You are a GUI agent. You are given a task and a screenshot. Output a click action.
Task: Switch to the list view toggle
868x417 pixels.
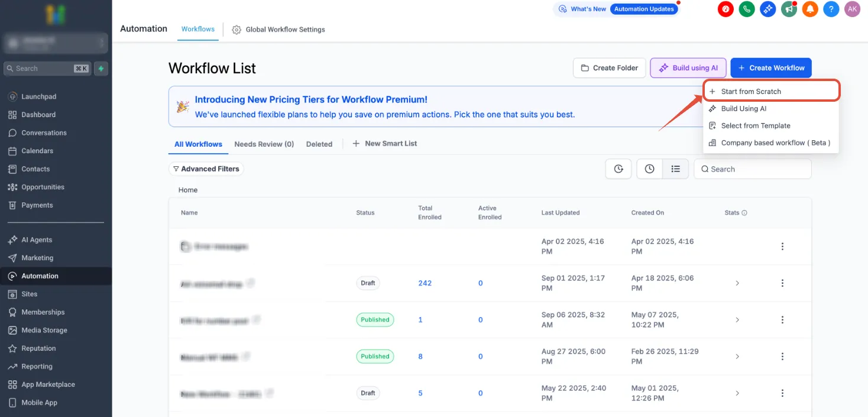click(x=675, y=169)
